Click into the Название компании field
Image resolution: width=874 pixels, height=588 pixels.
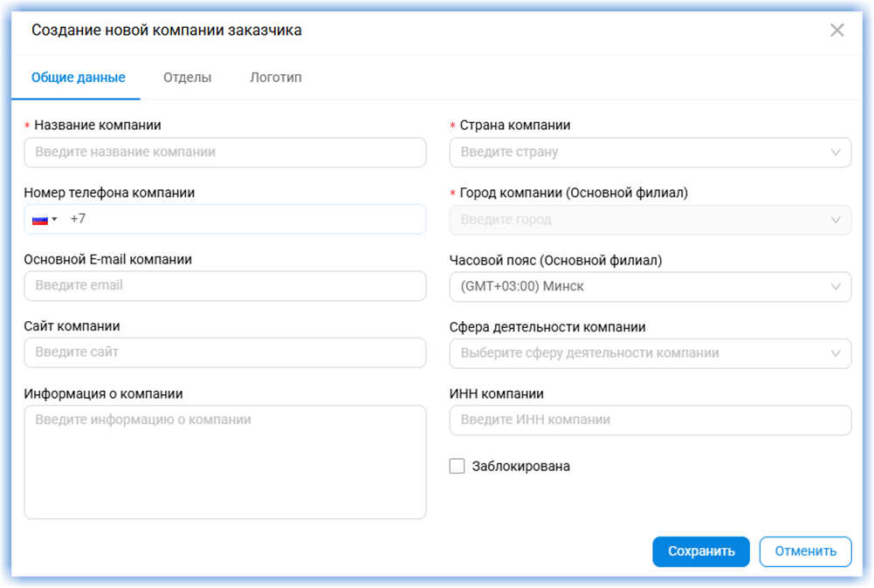(224, 152)
